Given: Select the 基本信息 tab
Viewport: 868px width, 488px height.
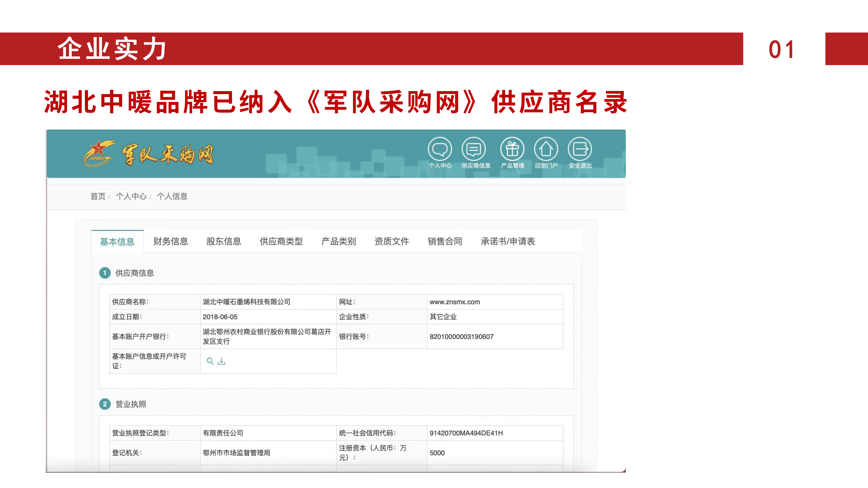Looking at the screenshot, I should pyautogui.click(x=117, y=242).
